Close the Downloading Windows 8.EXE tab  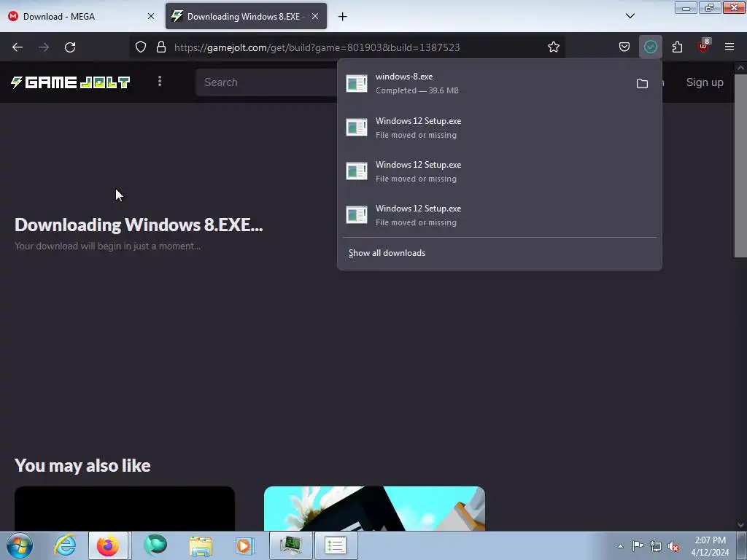(x=315, y=16)
